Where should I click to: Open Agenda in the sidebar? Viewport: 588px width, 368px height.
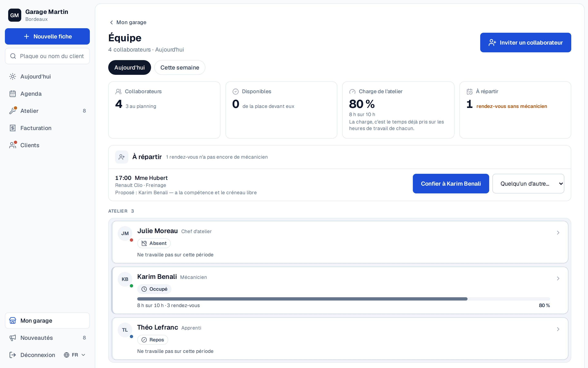[47, 94]
